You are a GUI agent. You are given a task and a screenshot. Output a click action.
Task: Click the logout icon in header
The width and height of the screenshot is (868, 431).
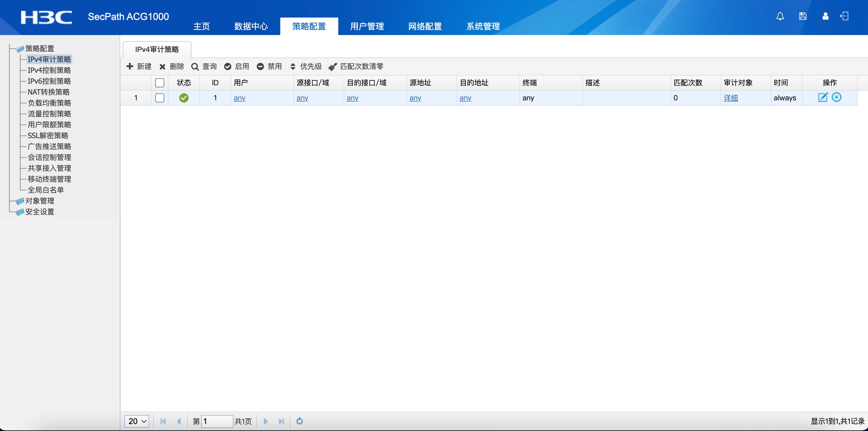click(x=844, y=16)
